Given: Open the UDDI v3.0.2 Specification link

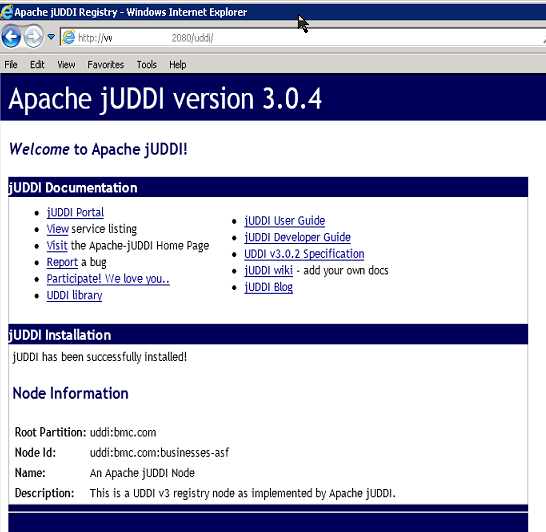Looking at the screenshot, I should (x=304, y=254).
